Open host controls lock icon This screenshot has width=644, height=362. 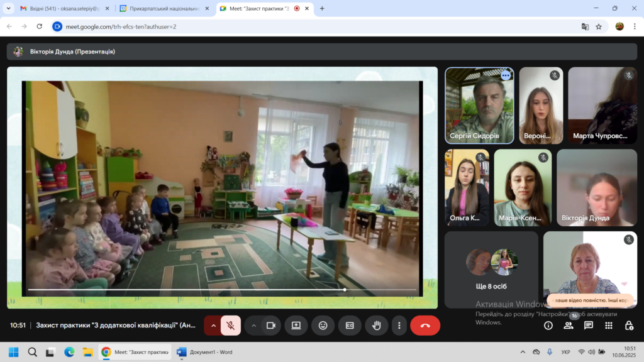click(629, 326)
